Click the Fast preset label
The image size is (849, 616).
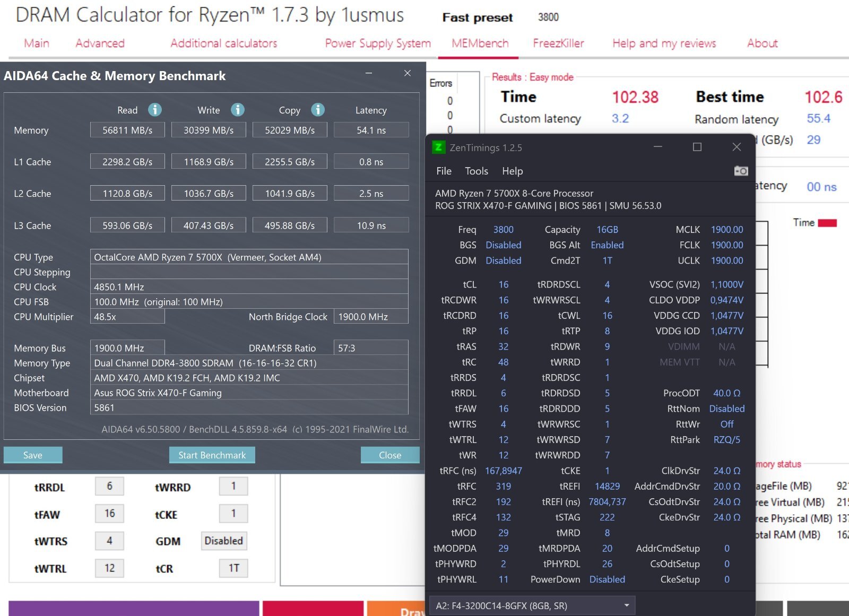tap(478, 18)
